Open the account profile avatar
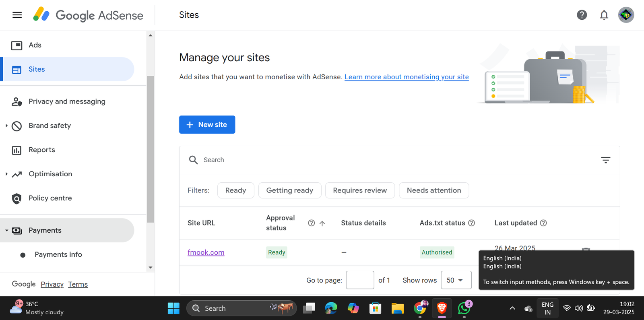Viewport: 644px width, 320px height. pos(626,15)
